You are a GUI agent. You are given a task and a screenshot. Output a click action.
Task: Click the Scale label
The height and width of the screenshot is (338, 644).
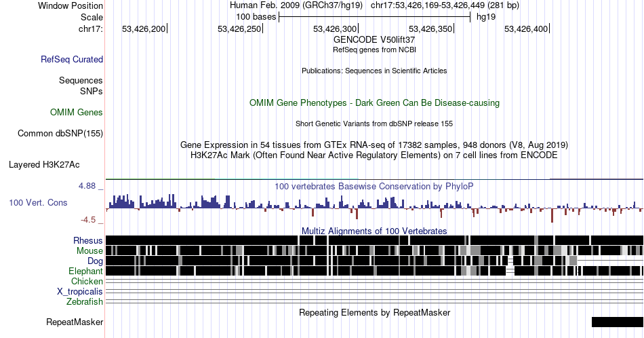coord(92,17)
